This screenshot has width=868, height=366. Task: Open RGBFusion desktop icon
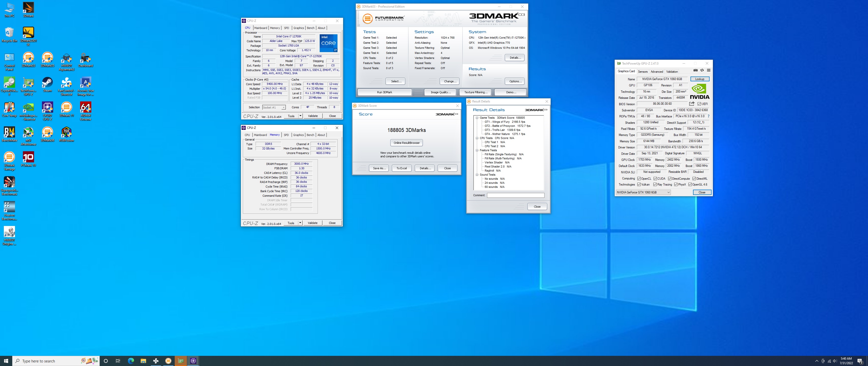point(66,134)
